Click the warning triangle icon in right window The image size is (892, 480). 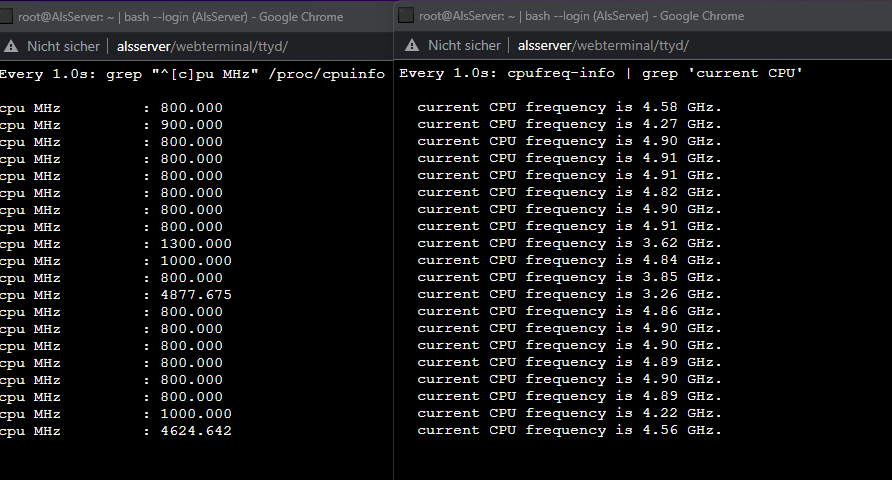click(x=412, y=45)
